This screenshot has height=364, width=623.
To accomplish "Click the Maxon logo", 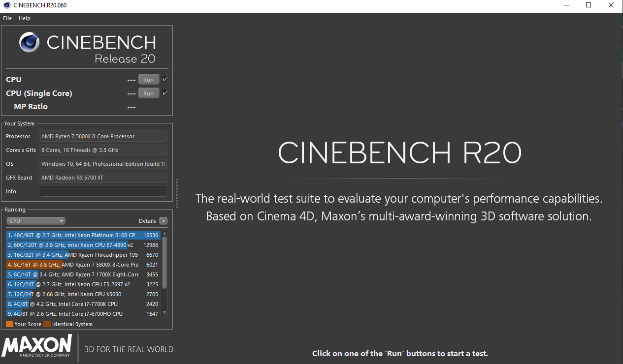I will (x=37, y=346).
